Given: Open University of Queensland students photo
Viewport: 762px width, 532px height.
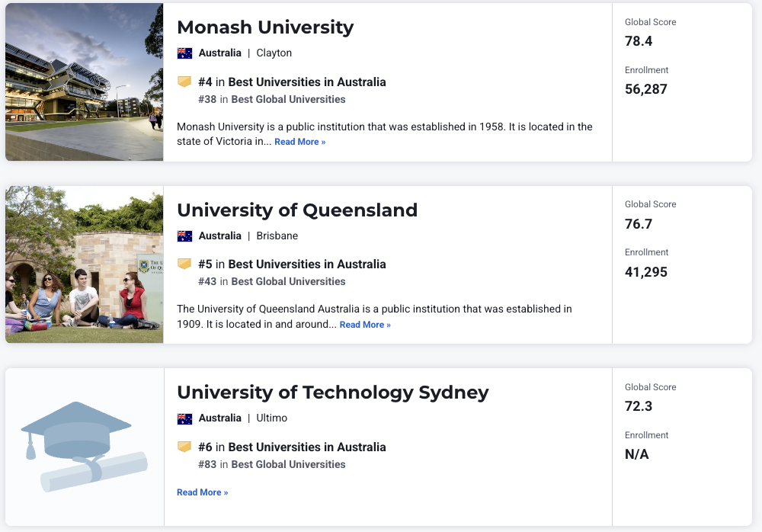Looking at the screenshot, I should pyautogui.click(x=84, y=264).
